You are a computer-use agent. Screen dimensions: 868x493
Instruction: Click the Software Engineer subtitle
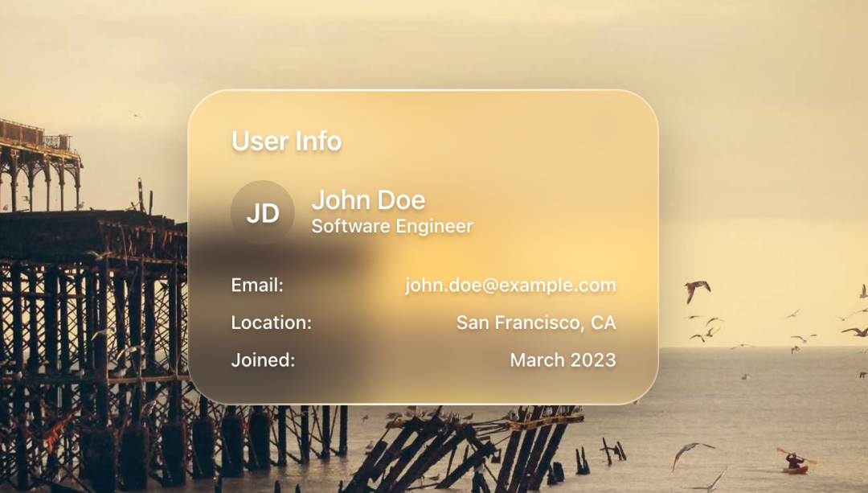pos(392,226)
